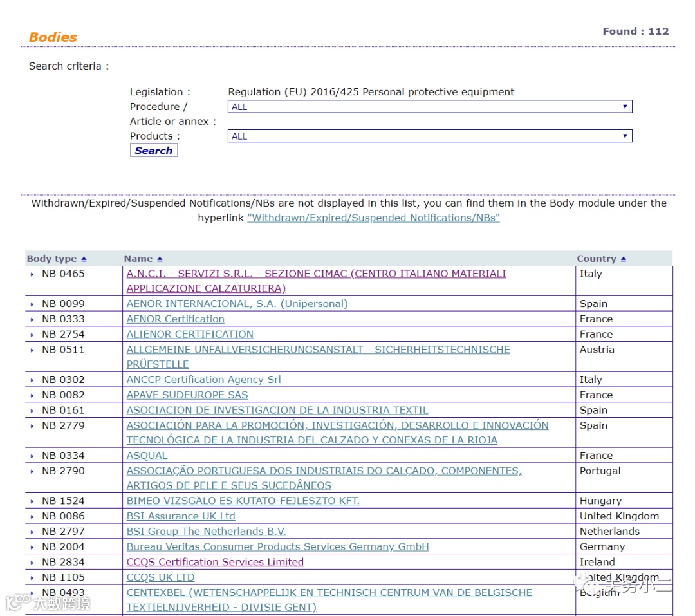Sort by Body type column arrow
Viewport: 695px width, 616px height.
click(x=84, y=259)
